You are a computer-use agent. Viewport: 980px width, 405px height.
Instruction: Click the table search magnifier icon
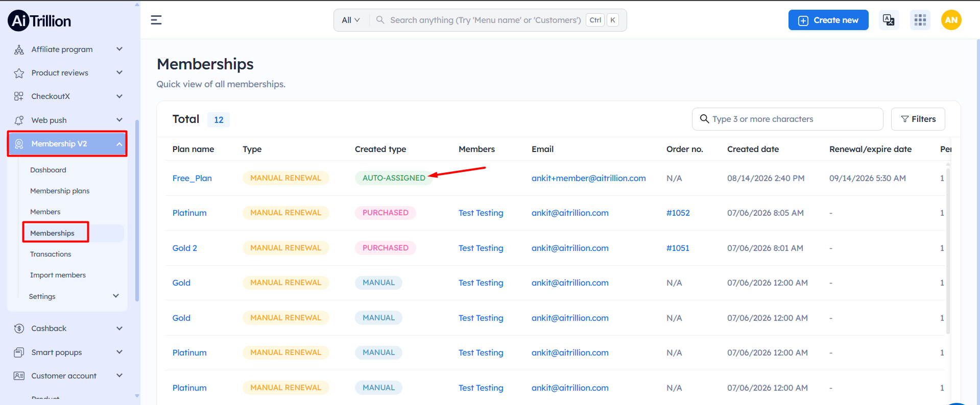704,119
